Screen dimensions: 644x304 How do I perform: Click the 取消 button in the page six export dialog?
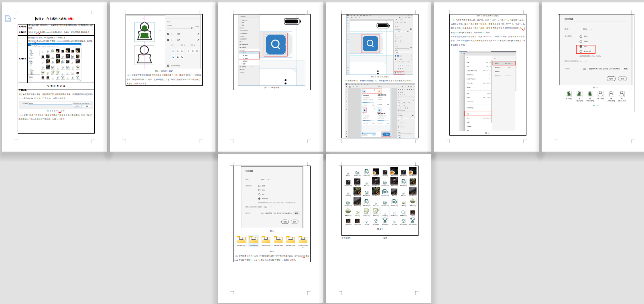point(622,79)
